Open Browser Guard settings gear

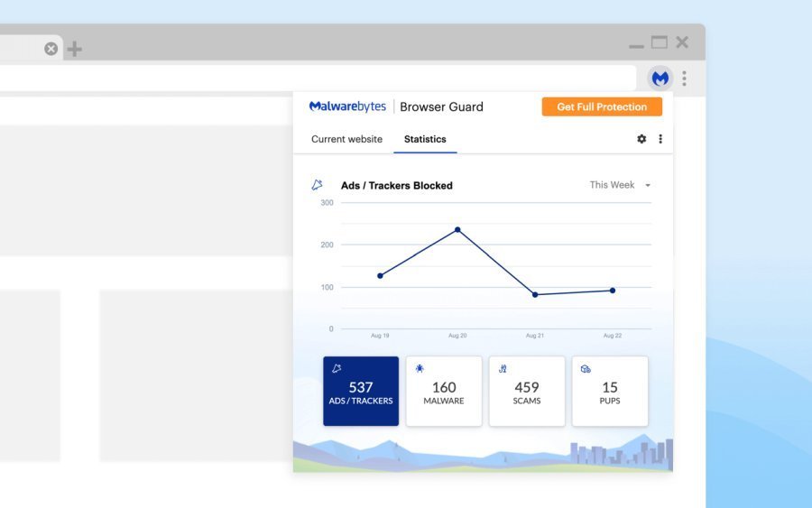(641, 139)
